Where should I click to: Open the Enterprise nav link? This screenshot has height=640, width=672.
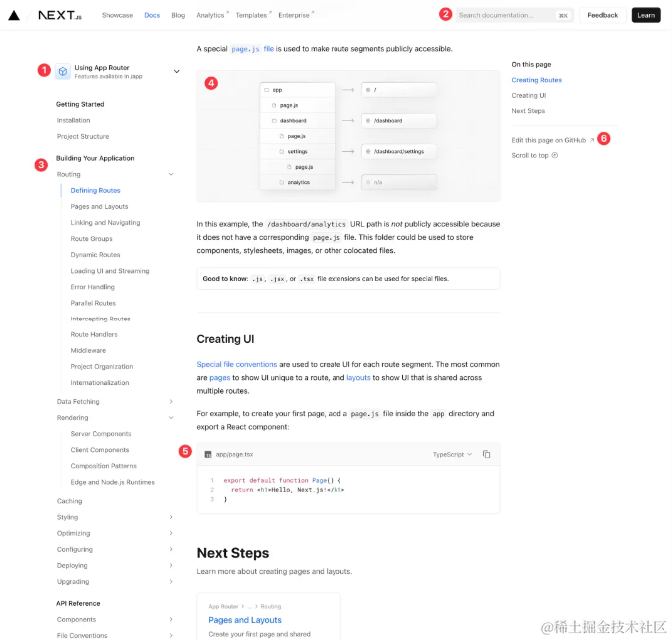296,15
